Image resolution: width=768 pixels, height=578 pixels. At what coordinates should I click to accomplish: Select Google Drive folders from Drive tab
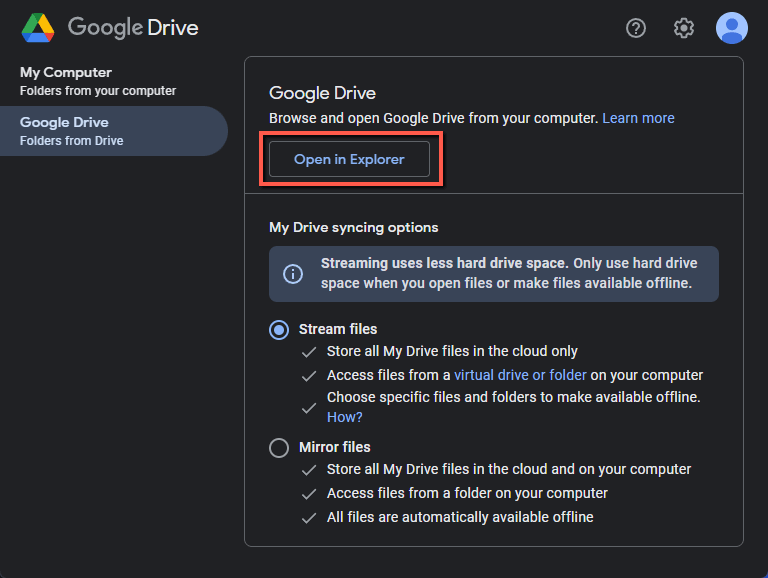click(x=114, y=131)
